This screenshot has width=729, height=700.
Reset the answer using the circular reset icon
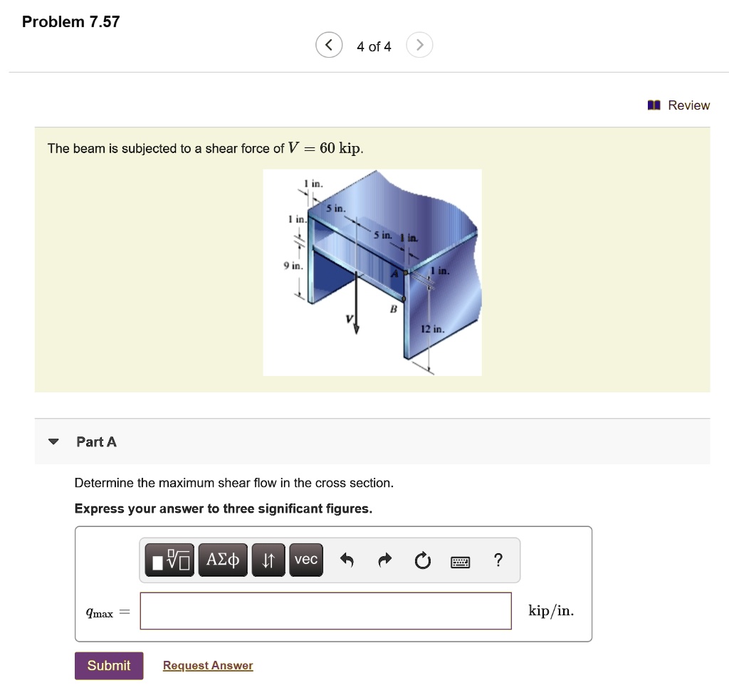coord(422,561)
